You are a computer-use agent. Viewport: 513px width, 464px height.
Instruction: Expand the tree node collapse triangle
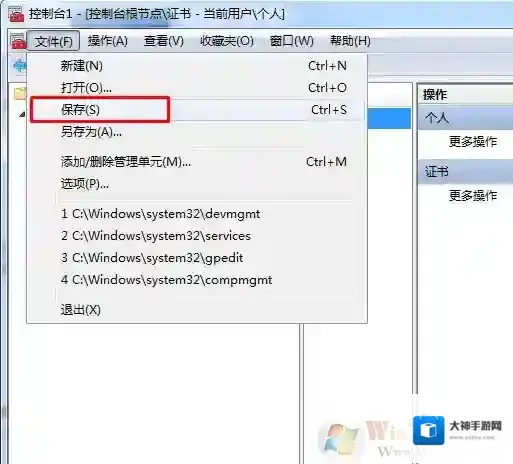(x=22, y=114)
